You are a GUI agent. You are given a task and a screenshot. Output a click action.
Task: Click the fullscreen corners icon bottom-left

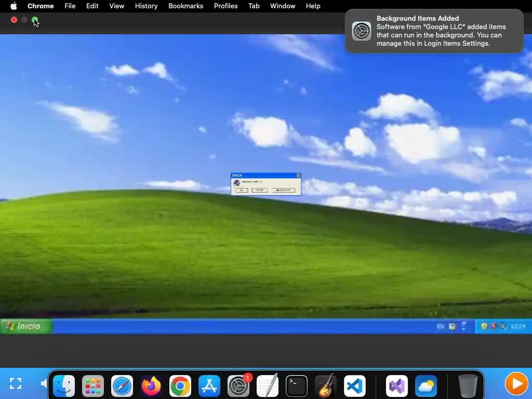pyautogui.click(x=15, y=383)
